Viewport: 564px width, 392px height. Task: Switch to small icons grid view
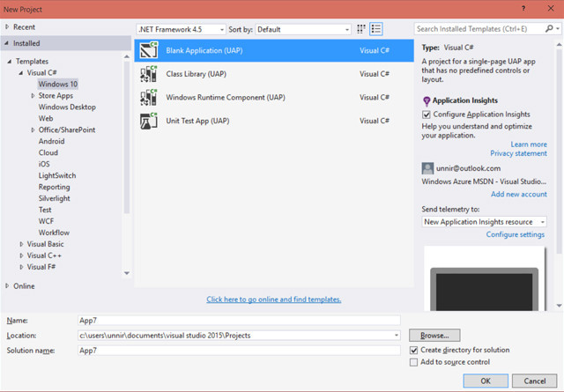361,29
